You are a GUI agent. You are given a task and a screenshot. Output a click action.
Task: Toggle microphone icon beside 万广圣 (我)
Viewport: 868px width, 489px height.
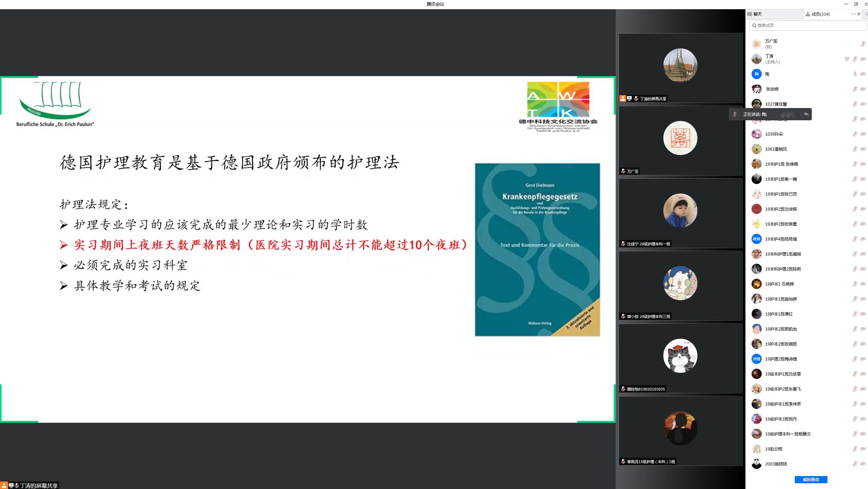[x=863, y=44]
